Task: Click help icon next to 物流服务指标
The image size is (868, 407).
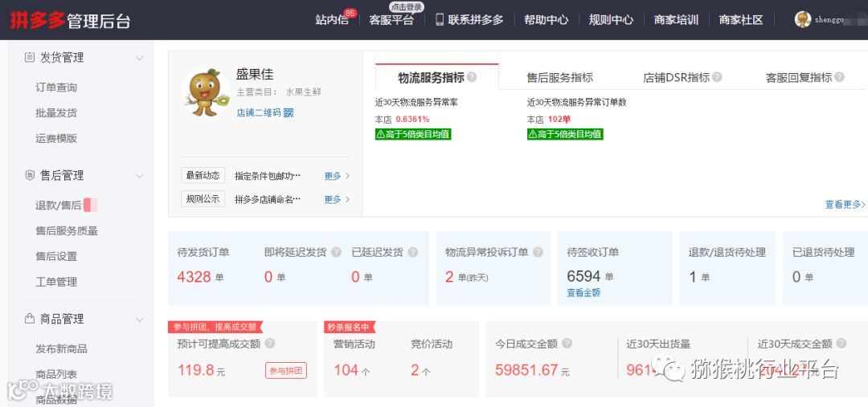Action: (472, 77)
